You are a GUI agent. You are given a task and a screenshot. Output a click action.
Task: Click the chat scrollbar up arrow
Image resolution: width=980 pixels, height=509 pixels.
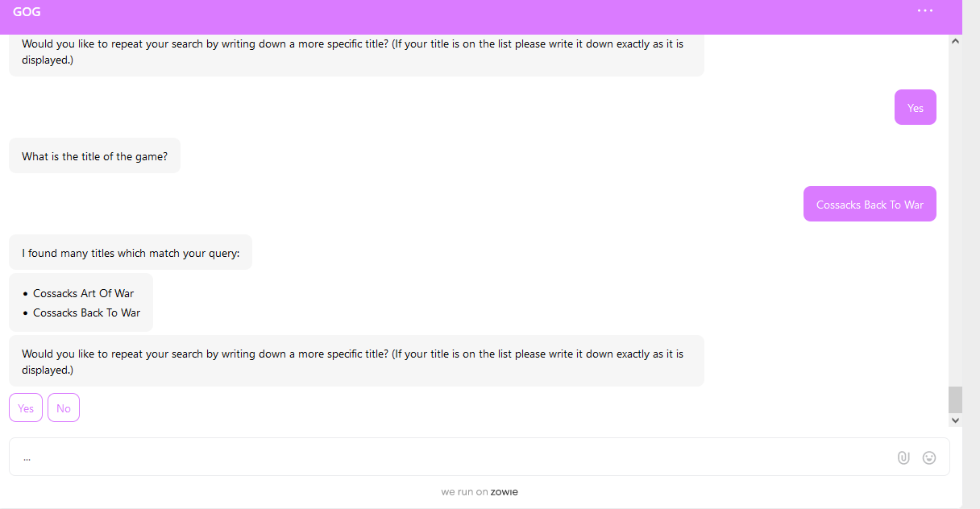click(955, 40)
